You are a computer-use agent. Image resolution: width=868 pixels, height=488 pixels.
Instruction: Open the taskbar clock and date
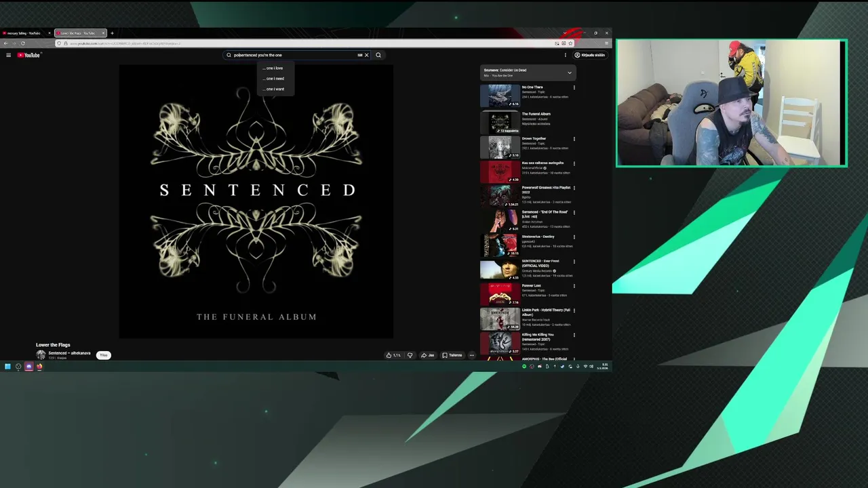click(604, 367)
